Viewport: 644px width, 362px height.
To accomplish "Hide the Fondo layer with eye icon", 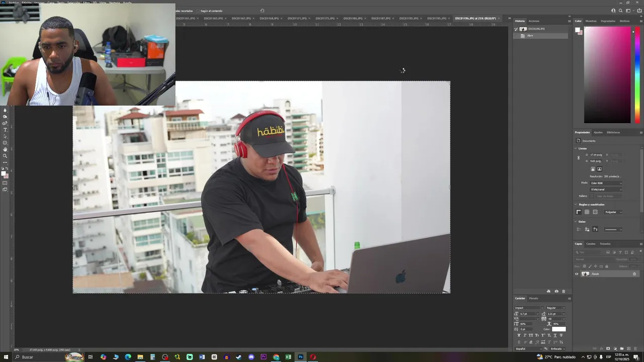I will 577,274.
